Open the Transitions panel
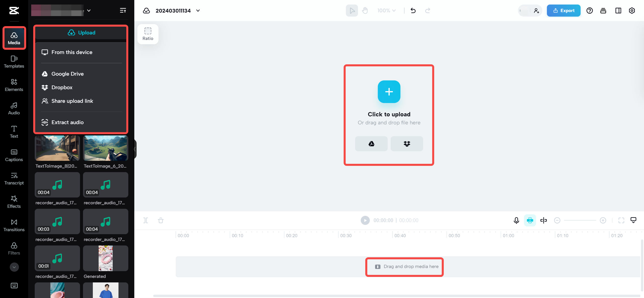The image size is (644, 298). coord(14,225)
